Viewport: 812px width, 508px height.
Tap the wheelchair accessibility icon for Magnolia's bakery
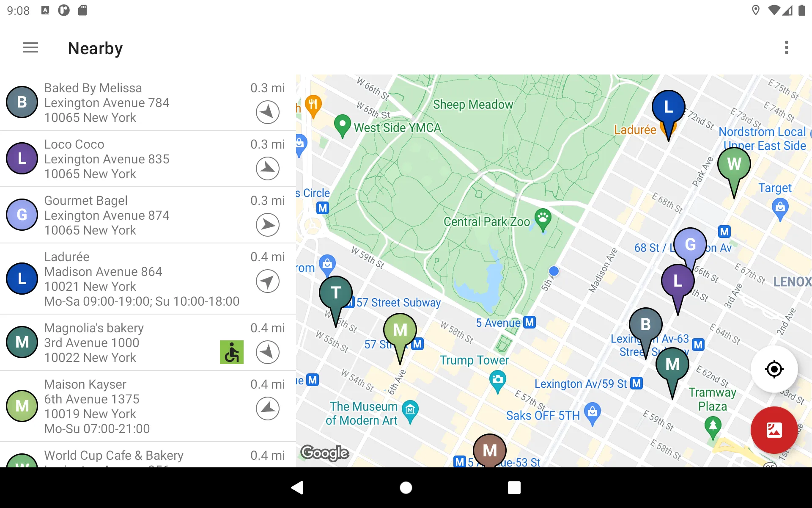(232, 352)
